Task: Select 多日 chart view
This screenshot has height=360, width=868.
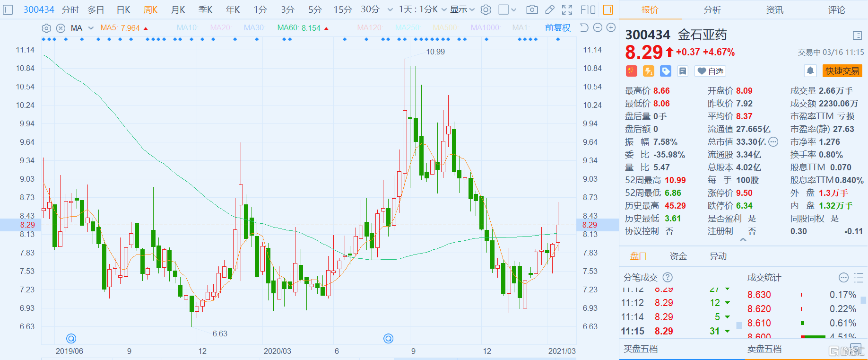Action: click(95, 9)
